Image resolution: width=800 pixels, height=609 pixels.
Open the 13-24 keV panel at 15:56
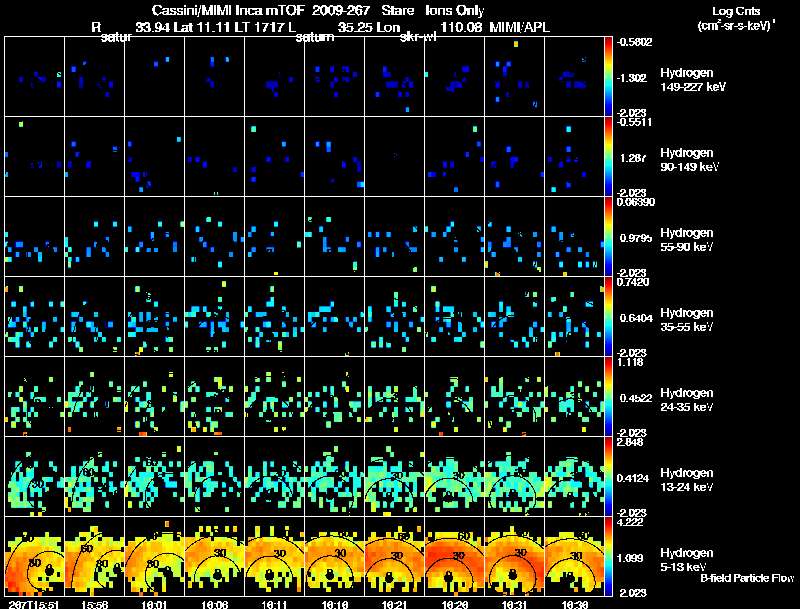(94, 477)
